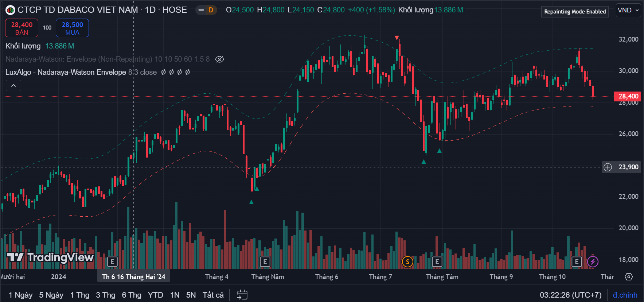Click the 100 spread value
This screenshot has height=302, width=644.
tap(47, 28)
